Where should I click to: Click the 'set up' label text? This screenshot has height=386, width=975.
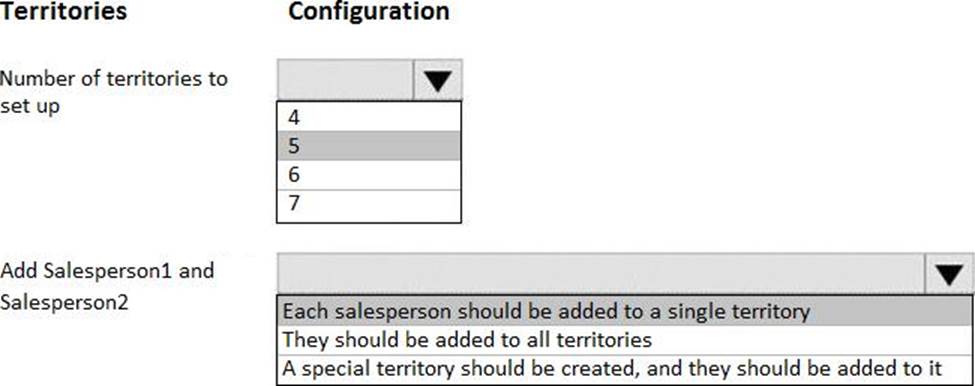[x=30, y=106]
